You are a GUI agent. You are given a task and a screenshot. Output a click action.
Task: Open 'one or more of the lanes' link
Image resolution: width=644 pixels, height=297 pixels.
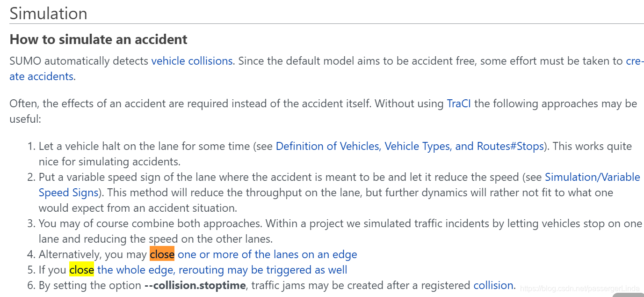268,254
